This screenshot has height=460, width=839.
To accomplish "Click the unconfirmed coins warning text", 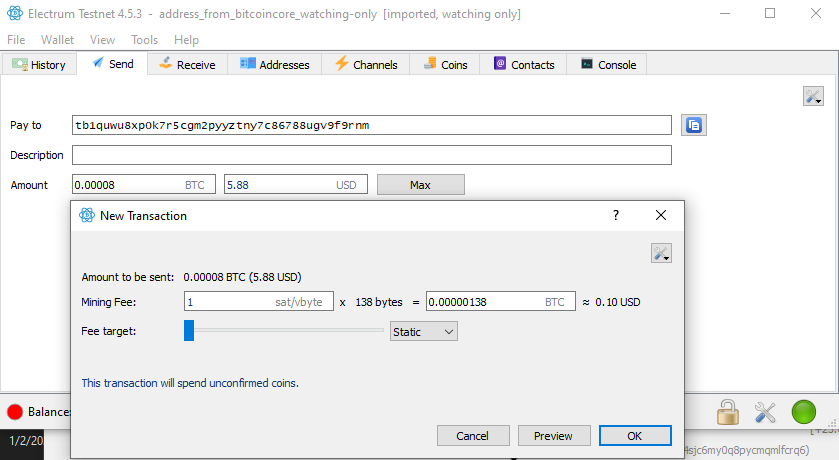I will 190,383.
